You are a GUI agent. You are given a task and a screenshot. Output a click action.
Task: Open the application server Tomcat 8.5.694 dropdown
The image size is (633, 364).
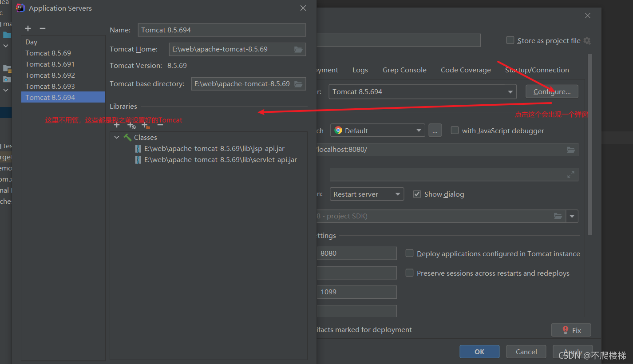pos(423,92)
